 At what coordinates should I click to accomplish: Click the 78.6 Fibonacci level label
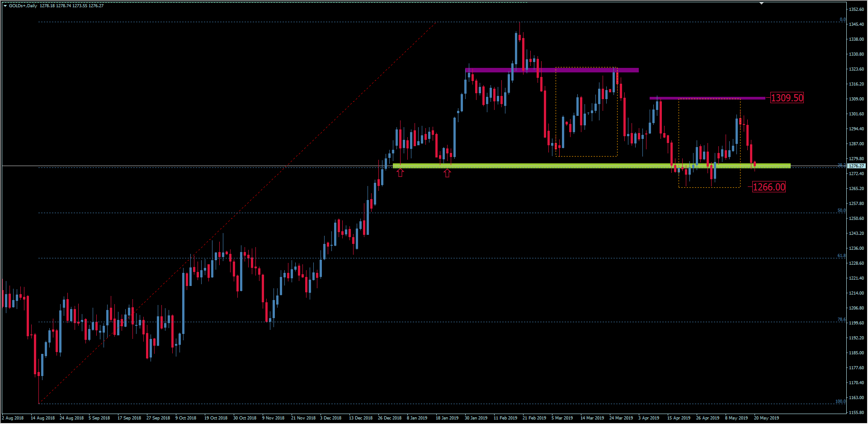(x=841, y=319)
